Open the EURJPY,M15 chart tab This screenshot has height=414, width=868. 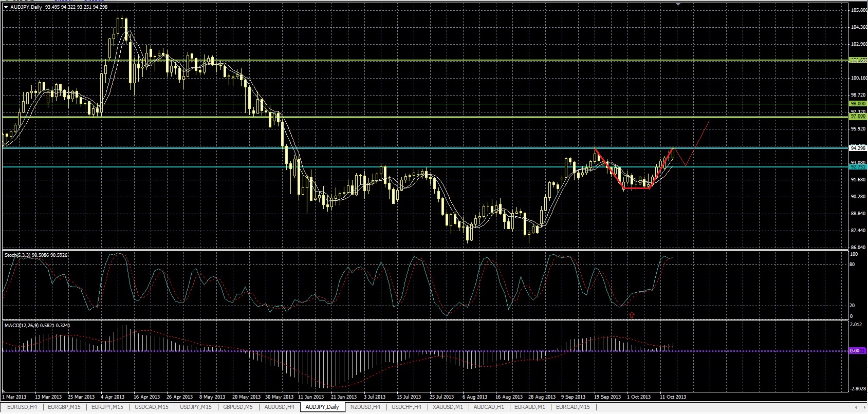(106, 407)
